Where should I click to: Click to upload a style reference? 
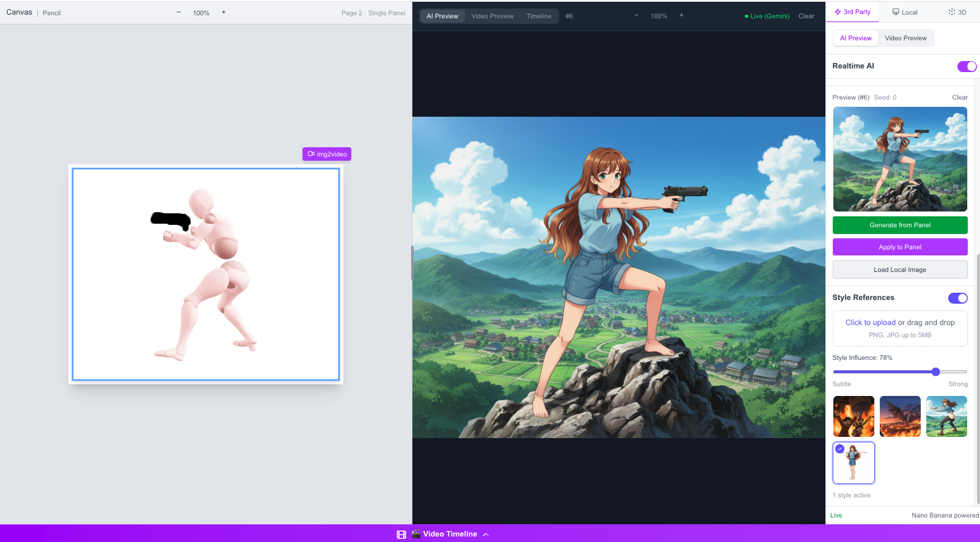(x=870, y=323)
